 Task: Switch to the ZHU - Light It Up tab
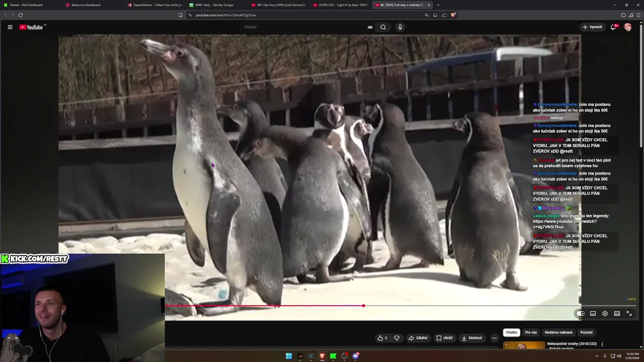click(x=340, y=5)
